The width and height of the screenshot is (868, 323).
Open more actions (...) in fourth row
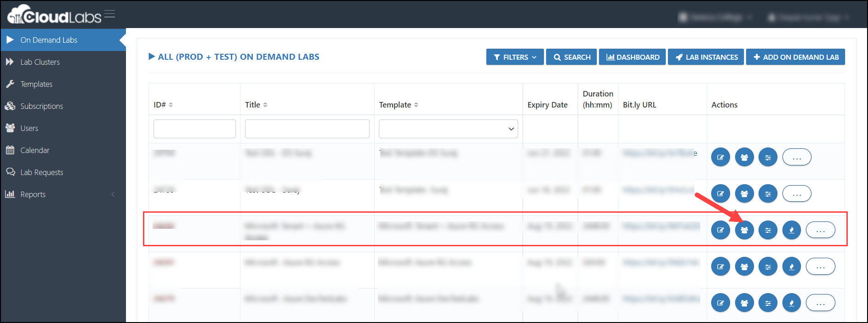(x=821, y=266)
